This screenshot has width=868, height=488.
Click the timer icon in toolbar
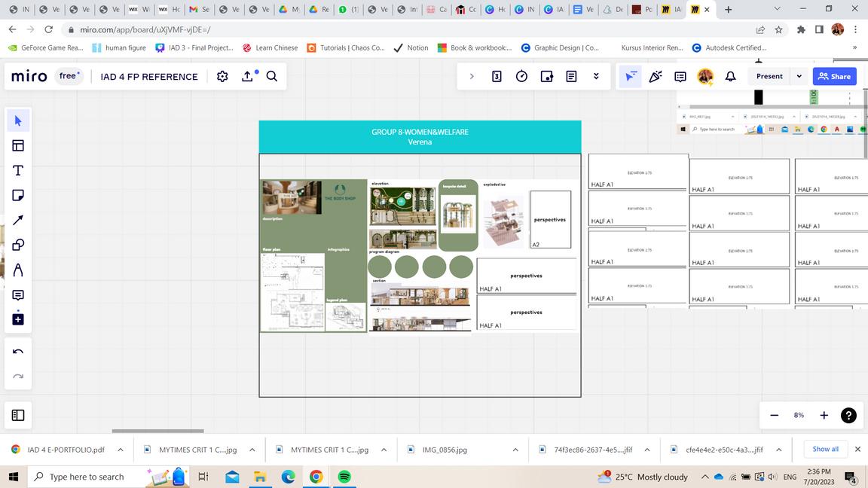coord(521,76)
